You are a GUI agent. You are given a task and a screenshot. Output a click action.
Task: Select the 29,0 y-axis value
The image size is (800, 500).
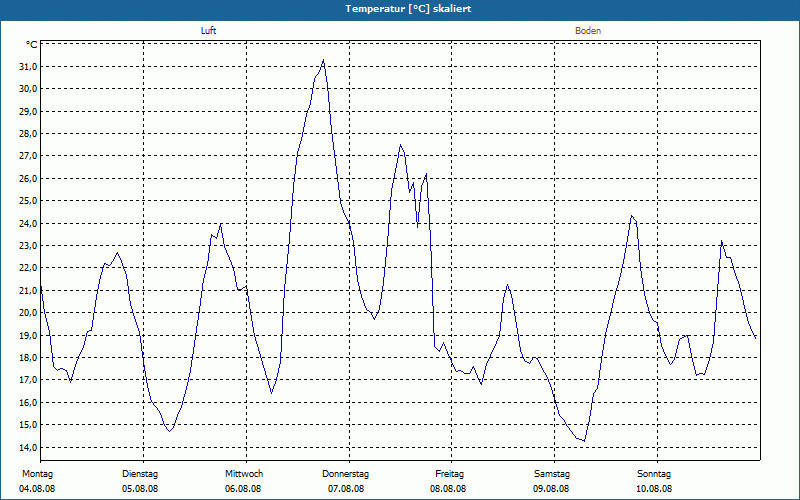click(28, 111)
